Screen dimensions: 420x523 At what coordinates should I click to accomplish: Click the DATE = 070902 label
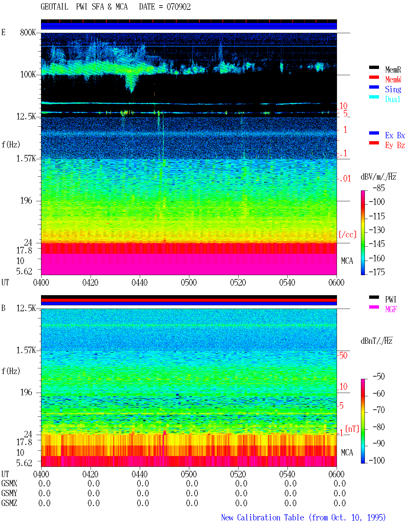pos(165,7)
